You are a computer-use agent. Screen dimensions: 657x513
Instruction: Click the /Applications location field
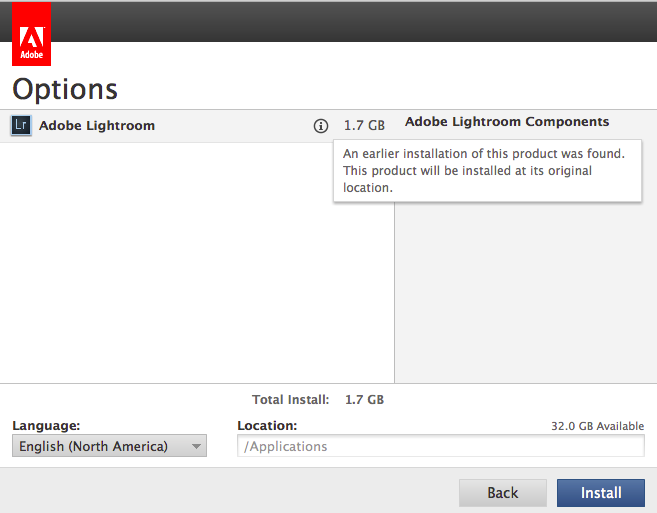pyautogui.click(x=440, y=446)
